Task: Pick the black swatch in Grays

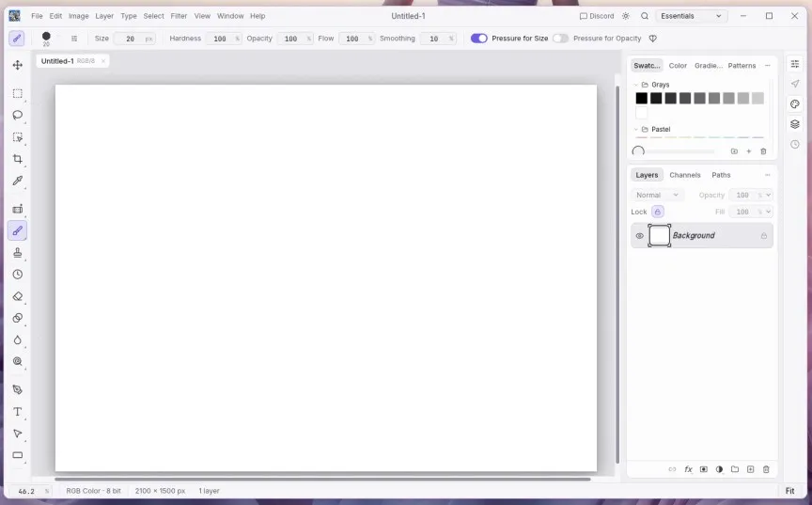Action: point(642,98)
